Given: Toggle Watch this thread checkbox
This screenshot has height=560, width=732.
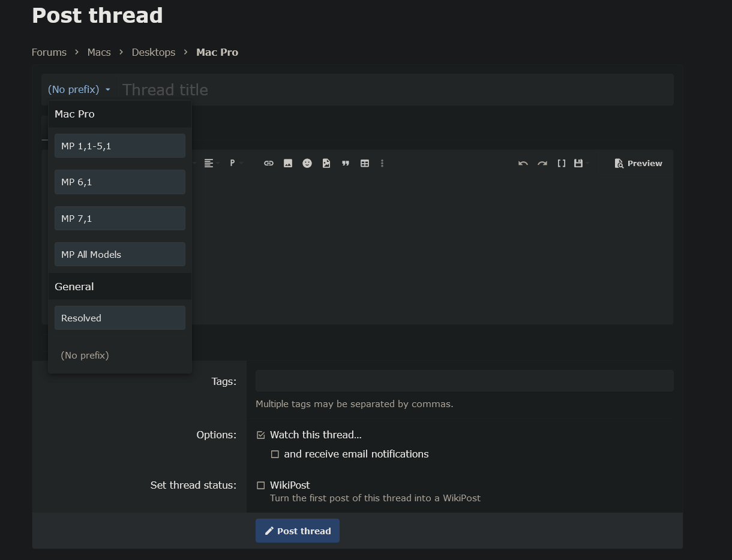Looking at the screenshot, I should click(x=260, y=435).
